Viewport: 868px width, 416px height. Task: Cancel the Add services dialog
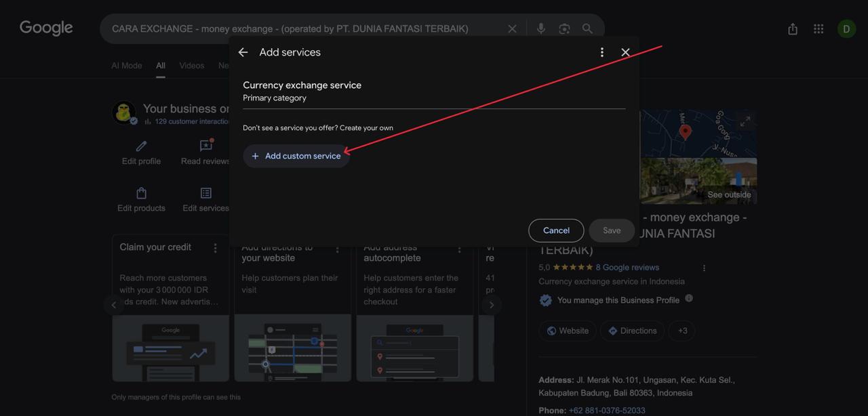coord(556,230)
